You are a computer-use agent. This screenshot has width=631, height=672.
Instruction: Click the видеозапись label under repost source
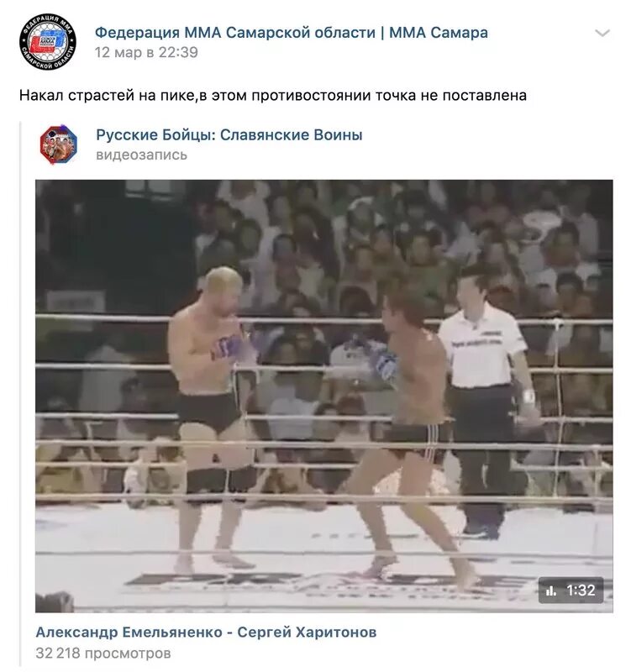[x=141, y=155]
